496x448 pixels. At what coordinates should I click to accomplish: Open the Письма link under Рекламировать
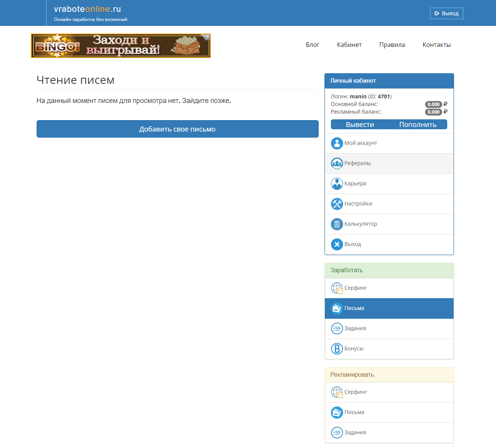coord(389,413)
